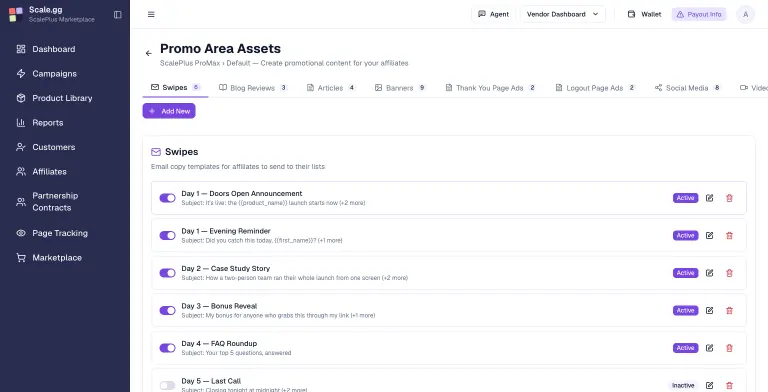Switch to the Banners tab

pos(400,88)
